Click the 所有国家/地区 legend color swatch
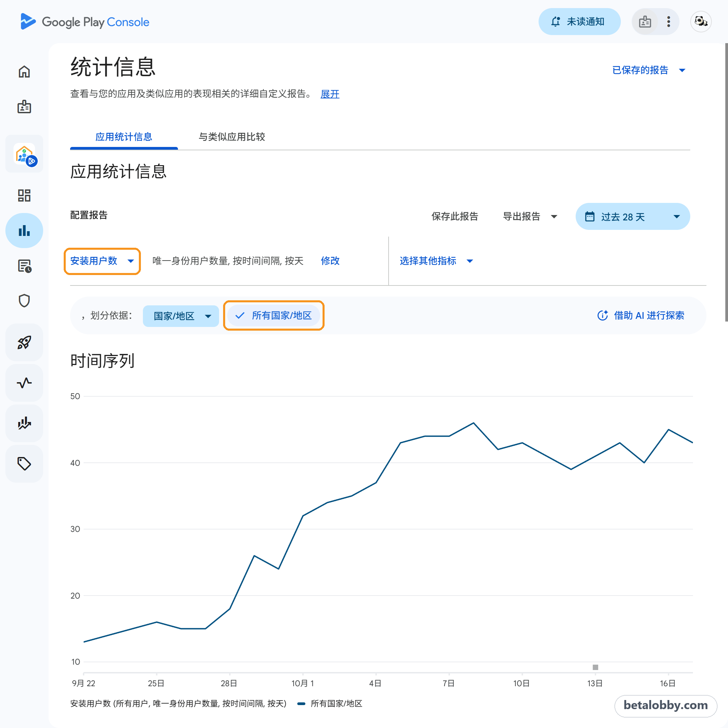 (301, 703)
